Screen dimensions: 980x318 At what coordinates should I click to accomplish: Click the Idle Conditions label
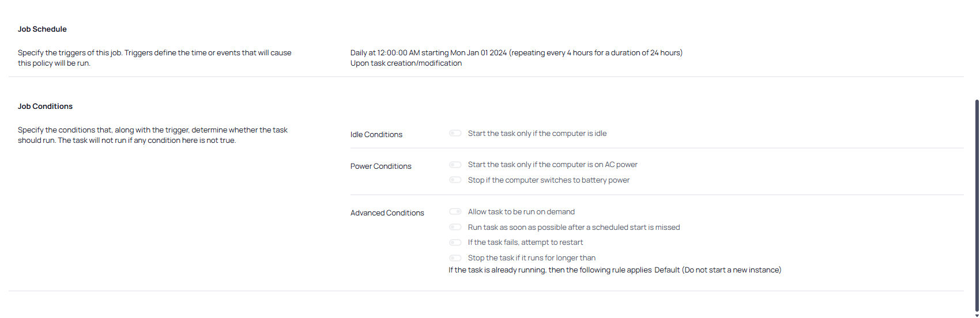pos(376,135)
